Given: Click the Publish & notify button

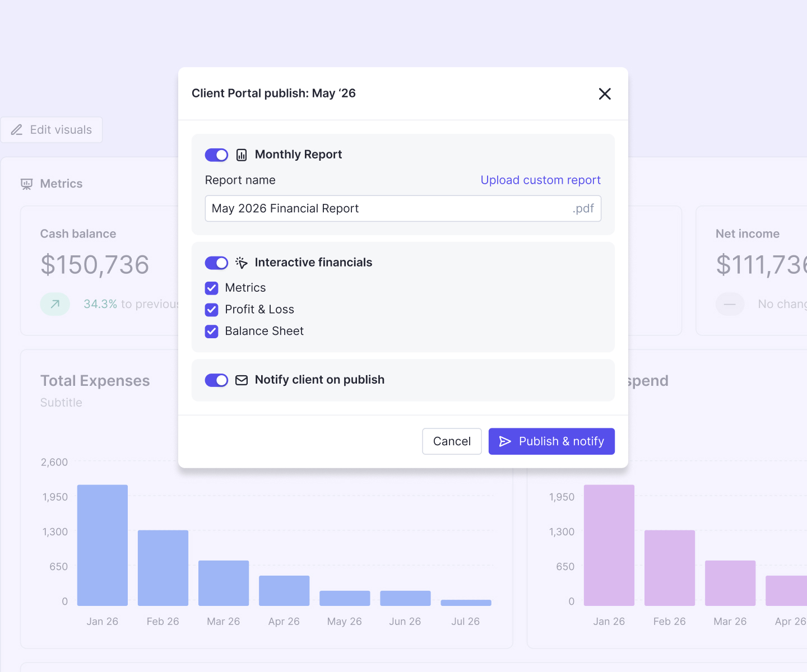Looking at the screenshot, I should pyautogui.click(x=551, y=441).
